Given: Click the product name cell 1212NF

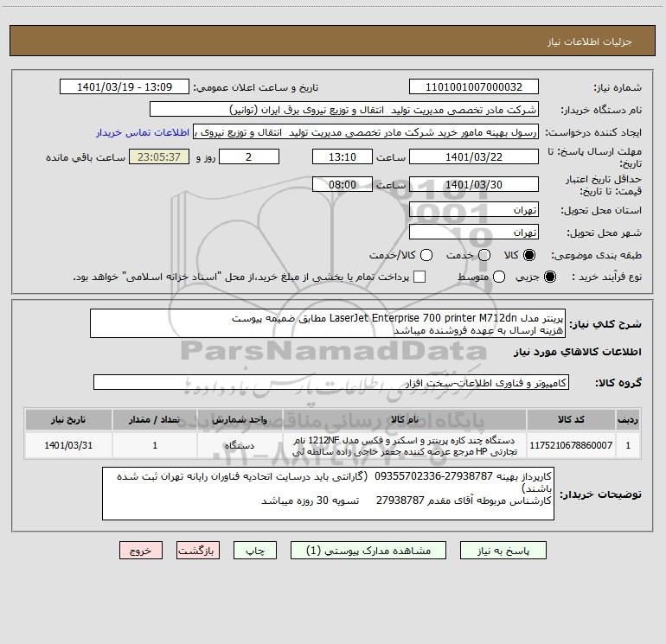Looking at the screenshot, I should pyautogui.click(x=405, y=445).
